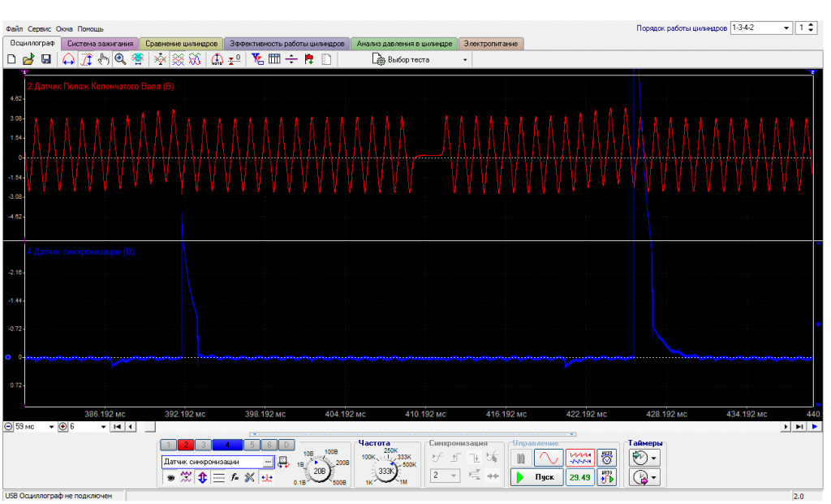
Task: Switch to the Система зажигания tab
Action: (100, 44)
